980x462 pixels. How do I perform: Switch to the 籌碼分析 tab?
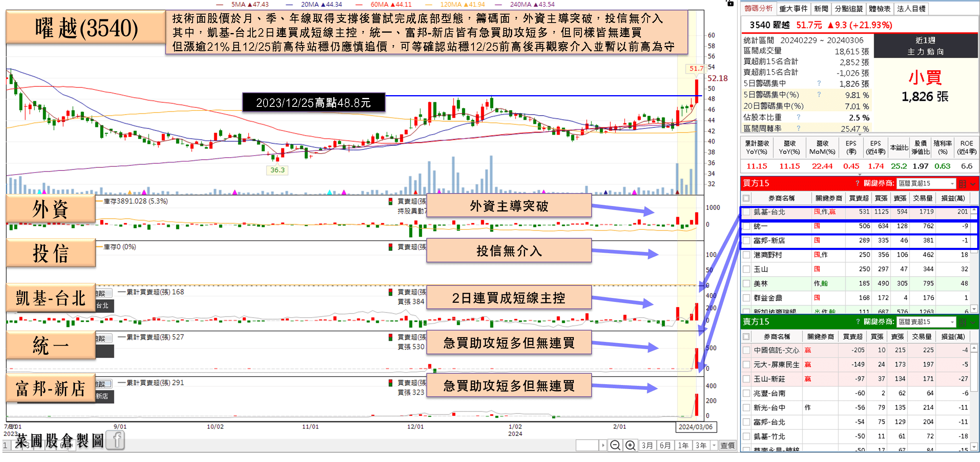(x=758, y=8)
